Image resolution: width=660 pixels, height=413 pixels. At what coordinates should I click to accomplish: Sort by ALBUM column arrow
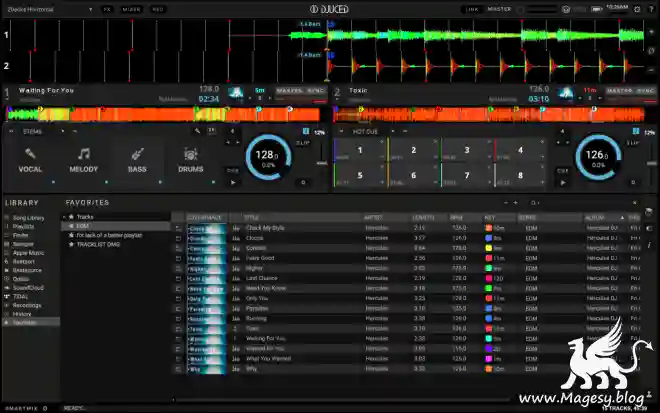[622, 218]
